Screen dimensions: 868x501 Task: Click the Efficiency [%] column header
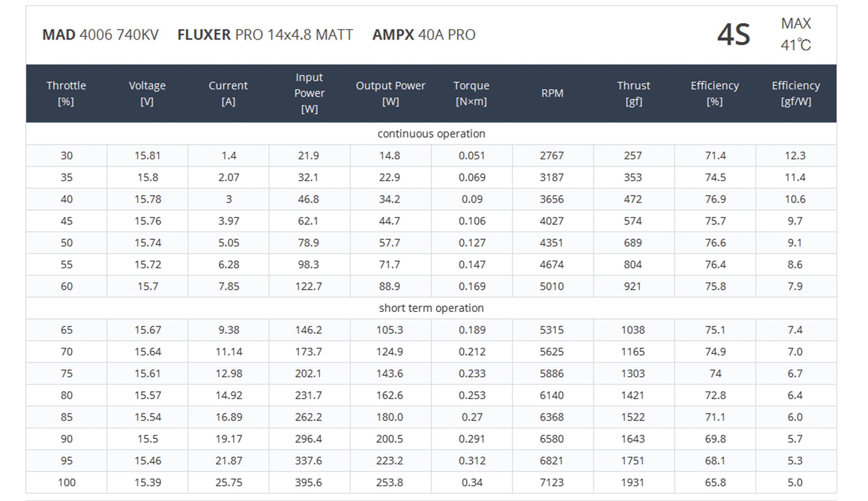pos(715,93)
